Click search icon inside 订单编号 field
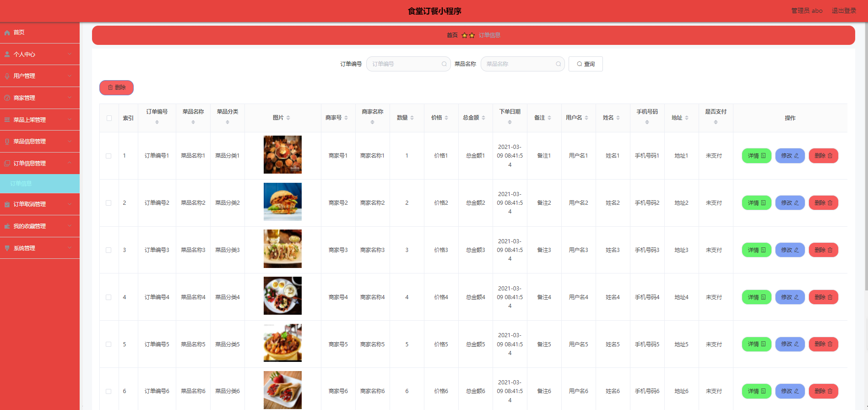The width and height of the screenshot is (868, 410). pyautogui.click(x=444, y=64)
